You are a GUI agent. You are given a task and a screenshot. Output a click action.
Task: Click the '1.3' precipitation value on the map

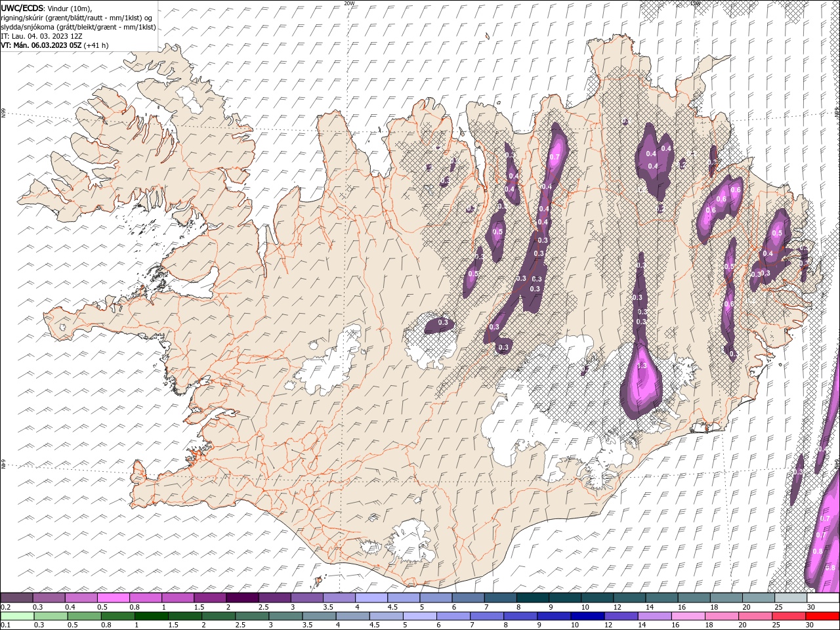click(x=642, y=366)
